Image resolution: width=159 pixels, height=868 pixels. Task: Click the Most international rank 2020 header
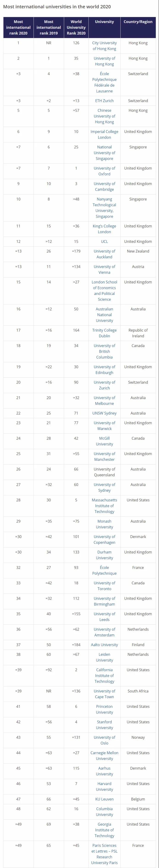[18, 28]
